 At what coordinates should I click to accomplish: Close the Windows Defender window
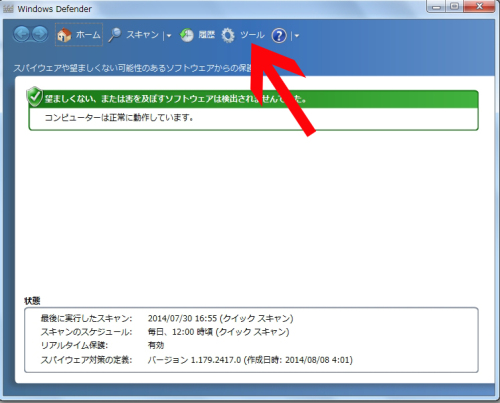coord(479,7)
